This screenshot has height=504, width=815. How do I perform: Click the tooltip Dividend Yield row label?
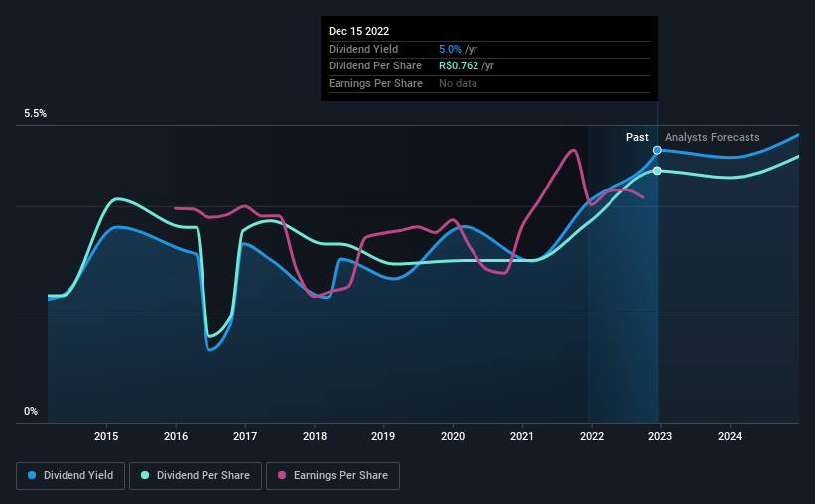pyautogui.click(x=363, y=49)
